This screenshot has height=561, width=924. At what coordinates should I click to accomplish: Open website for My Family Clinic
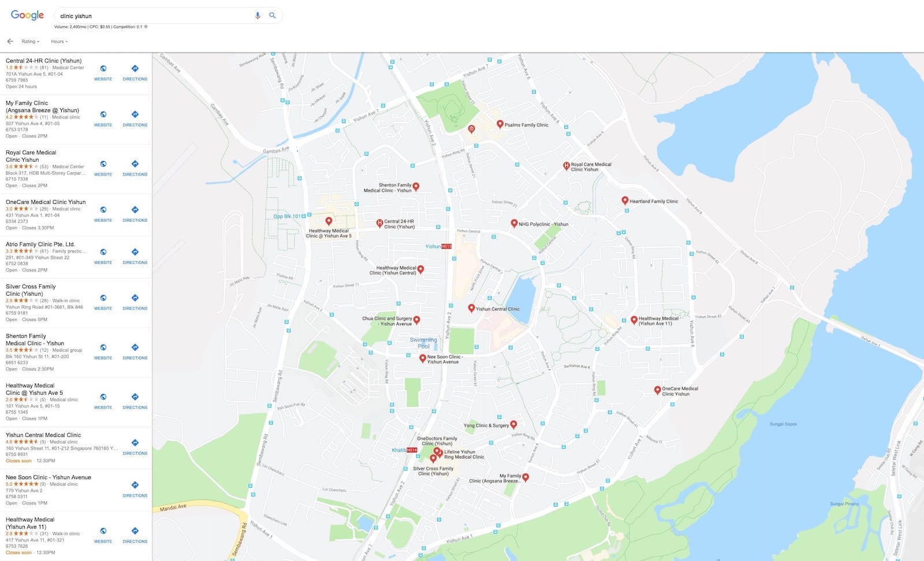click(103, 118)
